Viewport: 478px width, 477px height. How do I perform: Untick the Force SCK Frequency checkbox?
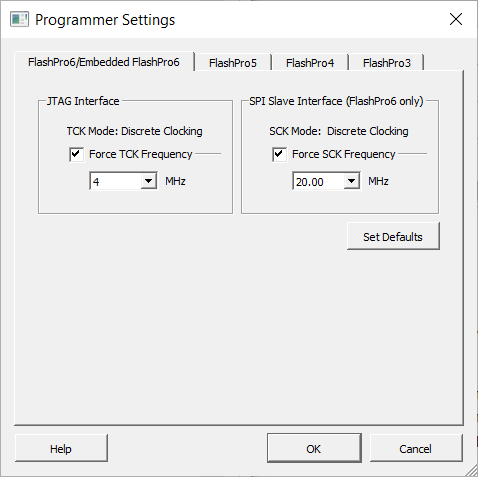[x=279, y=155]
